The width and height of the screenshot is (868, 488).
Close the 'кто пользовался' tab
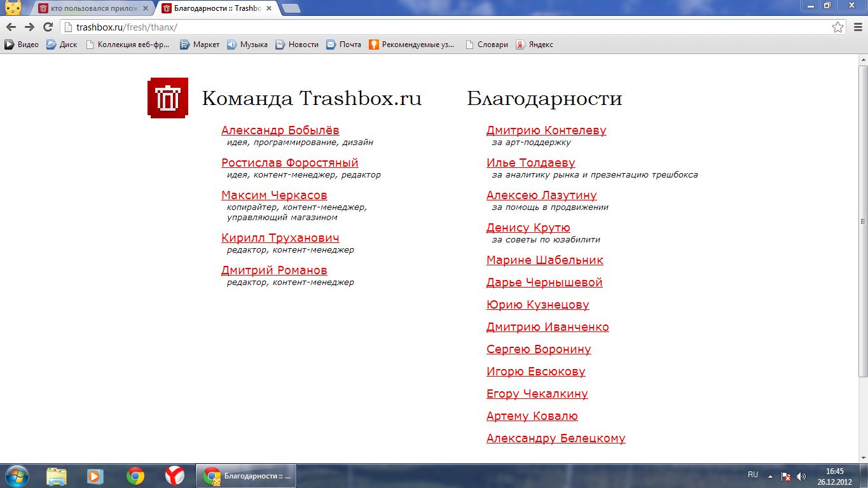146,9
